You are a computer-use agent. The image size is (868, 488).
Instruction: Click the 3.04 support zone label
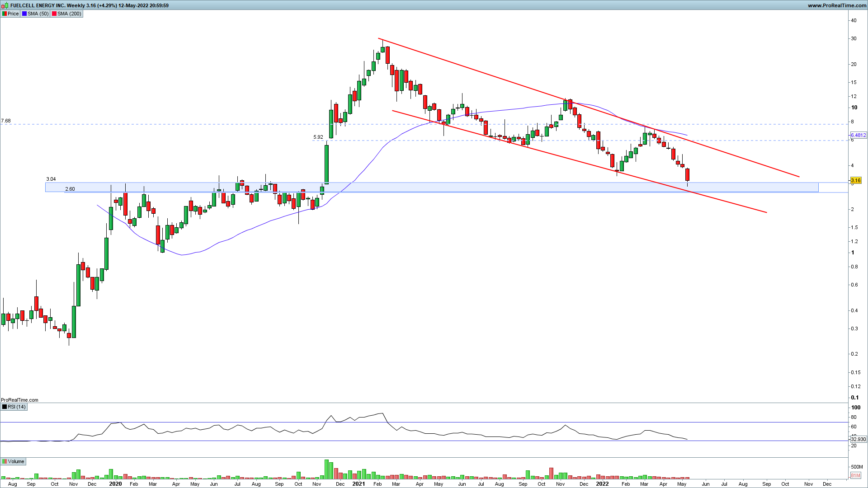51,179
